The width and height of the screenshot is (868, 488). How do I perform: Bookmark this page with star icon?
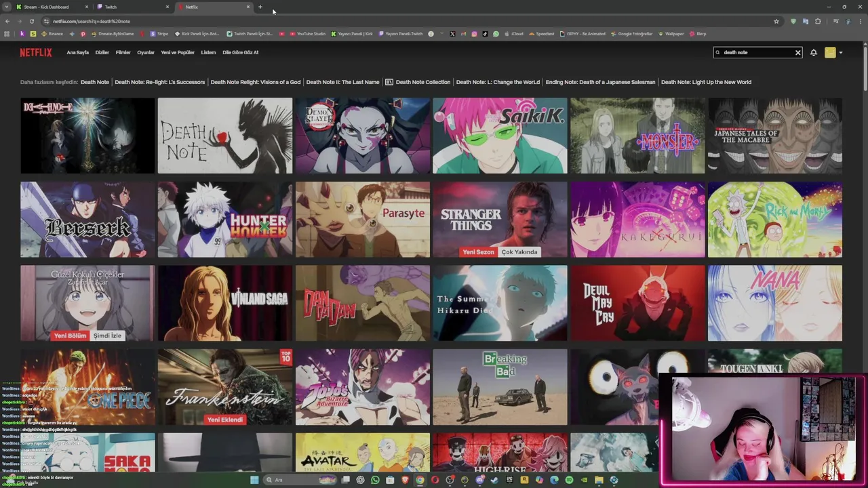[776, 21]
